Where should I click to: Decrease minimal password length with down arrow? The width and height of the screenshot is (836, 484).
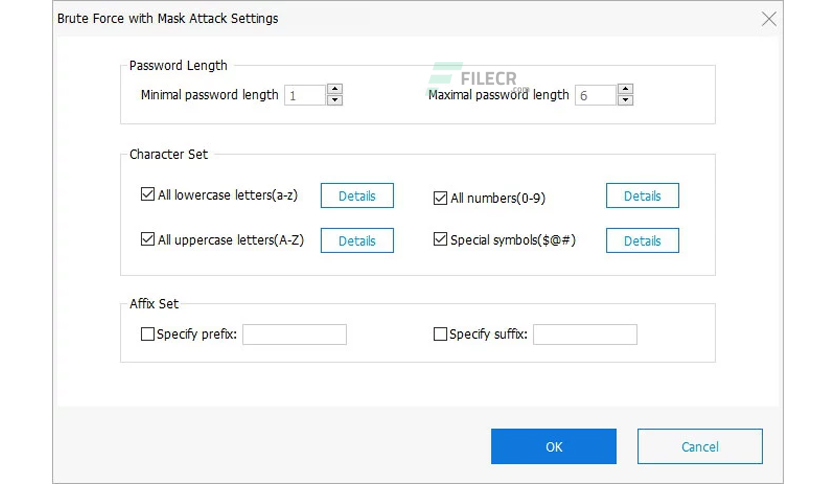[334, 100]
